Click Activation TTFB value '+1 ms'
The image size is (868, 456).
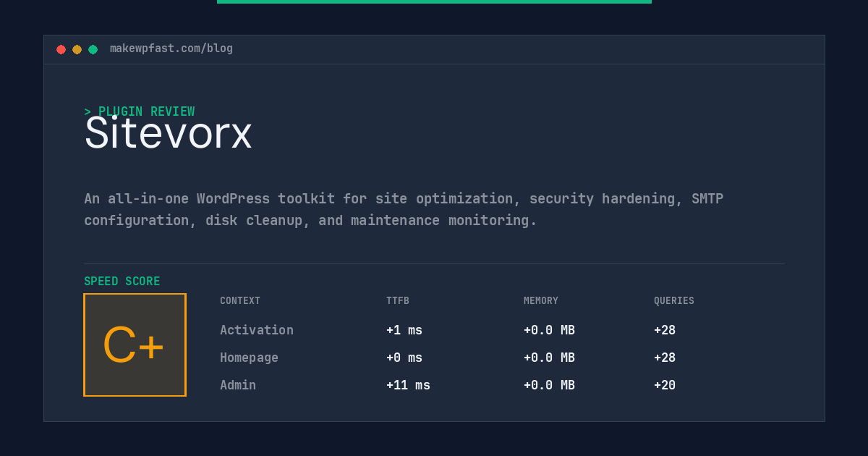(x=404, y=330)
